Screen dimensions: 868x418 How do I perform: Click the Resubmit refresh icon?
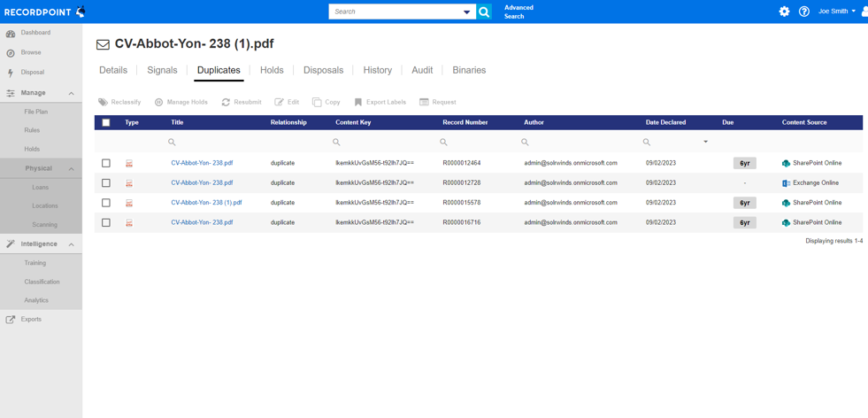pos(226,102)
